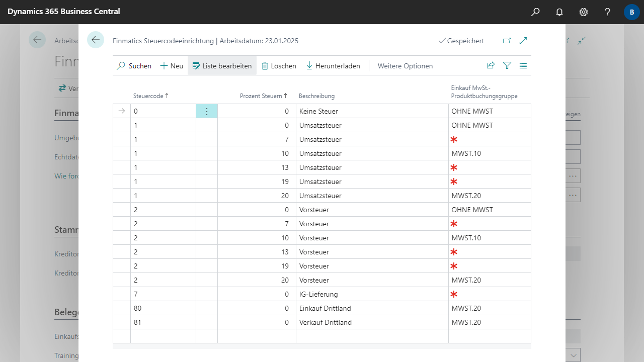Screen dimensions: 644x362
Task: Change list layout view icon
Action: pos(523,65)
